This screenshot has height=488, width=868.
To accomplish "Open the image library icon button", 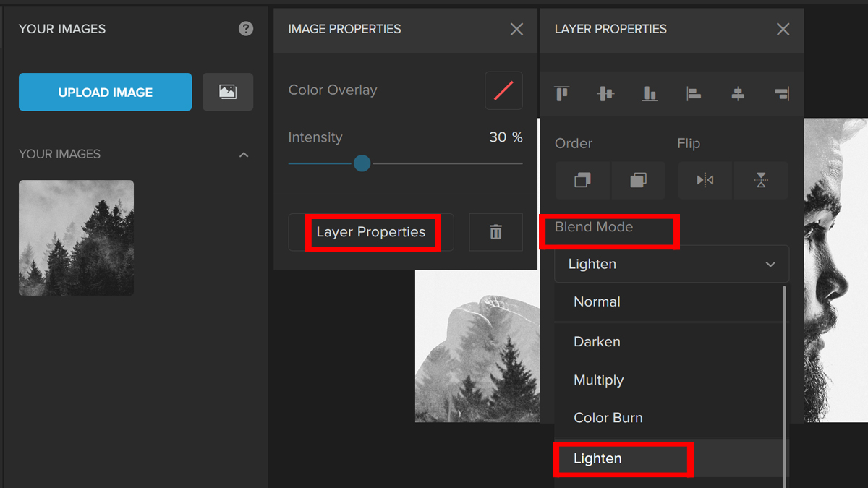I will tap(228, 92).
